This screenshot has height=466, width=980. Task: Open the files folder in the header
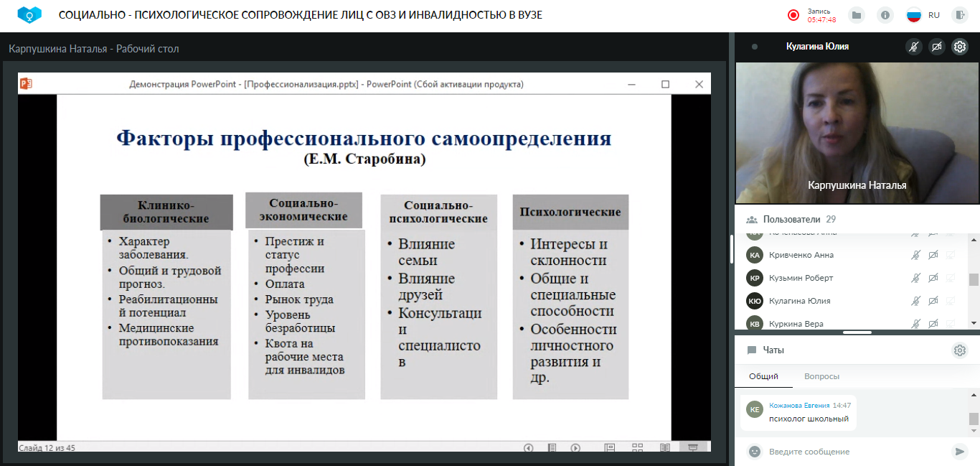pos(856,15)
